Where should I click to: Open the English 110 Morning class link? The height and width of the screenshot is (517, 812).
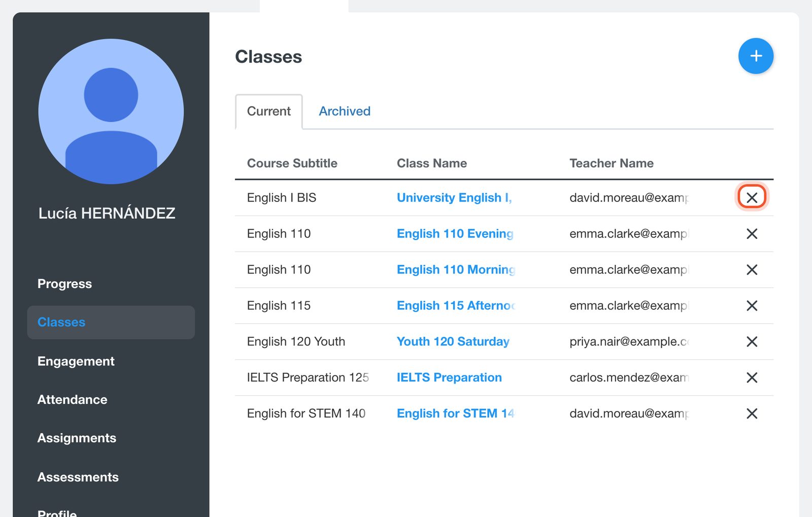click(x=456, y=269)
